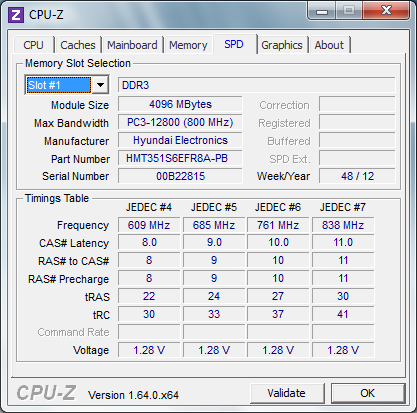Image resolution: width=417 pixels, height=413 pixels.
Task: Click the CAS# Latency 8.0 cell
Action: [x=149, y=242]
